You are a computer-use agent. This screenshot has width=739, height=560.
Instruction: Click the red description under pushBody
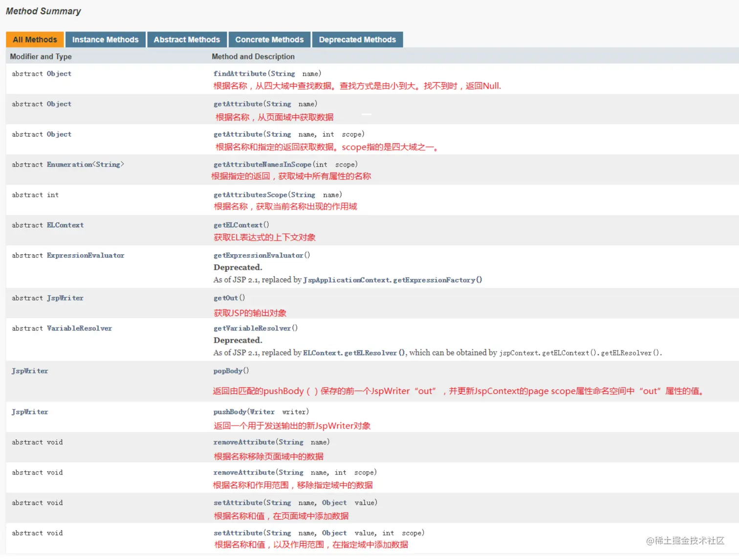pos(292,426)
